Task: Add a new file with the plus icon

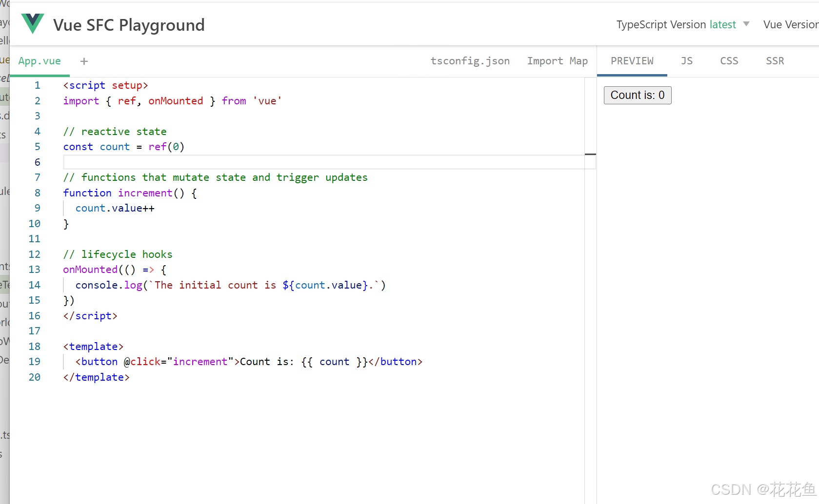Action: pyautogui.click(x=84, y=61)
